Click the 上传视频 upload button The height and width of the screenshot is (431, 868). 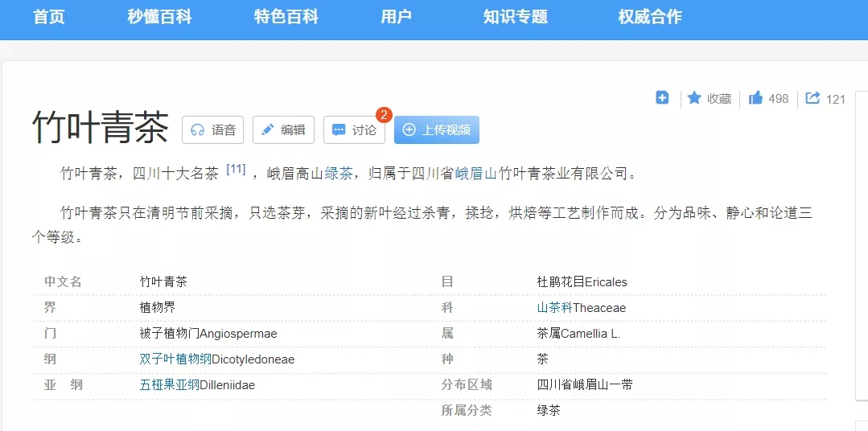(437, 130)
